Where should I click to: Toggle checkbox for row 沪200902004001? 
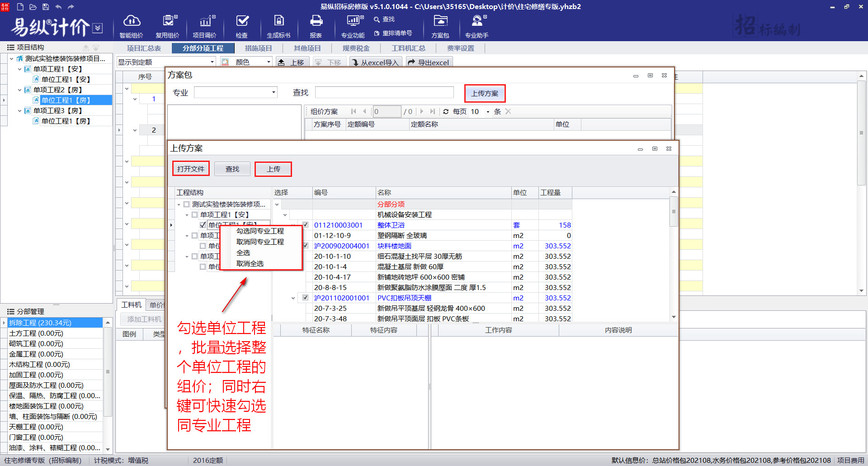click(306, 246)
